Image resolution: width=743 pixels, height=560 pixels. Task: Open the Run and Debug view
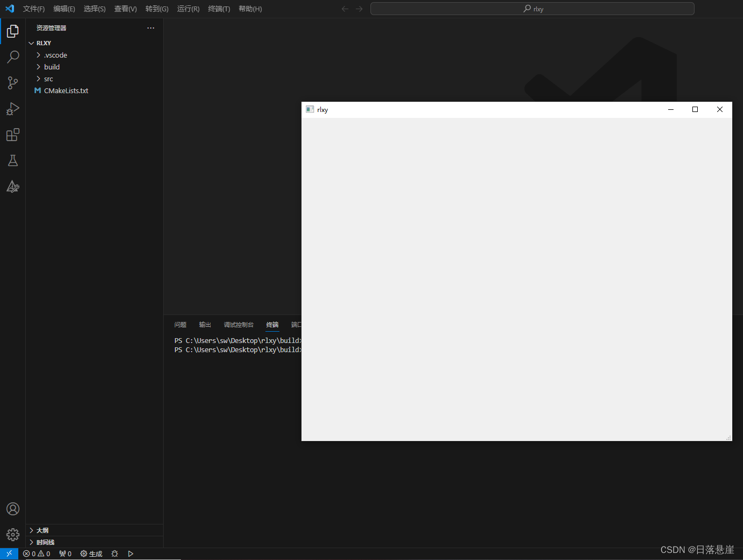click(x=13, y=109)
